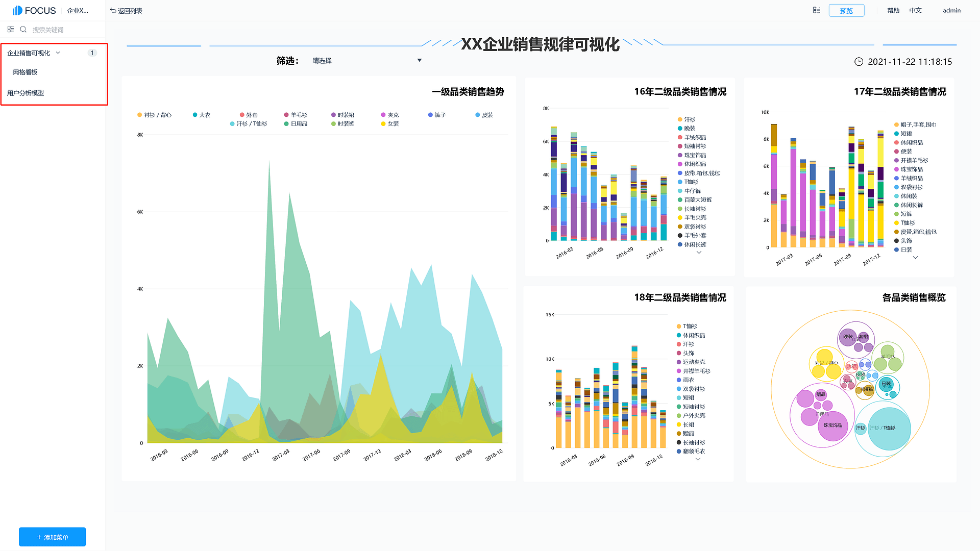Toggle 时装裙 series in trend legend
This screenshot has height=551, width=980.
pyautogui.click(x=342, y=115)
